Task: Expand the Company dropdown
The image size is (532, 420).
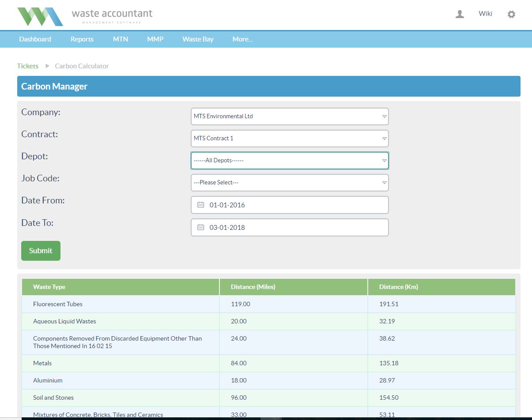Action: click(x=290, y=116)
